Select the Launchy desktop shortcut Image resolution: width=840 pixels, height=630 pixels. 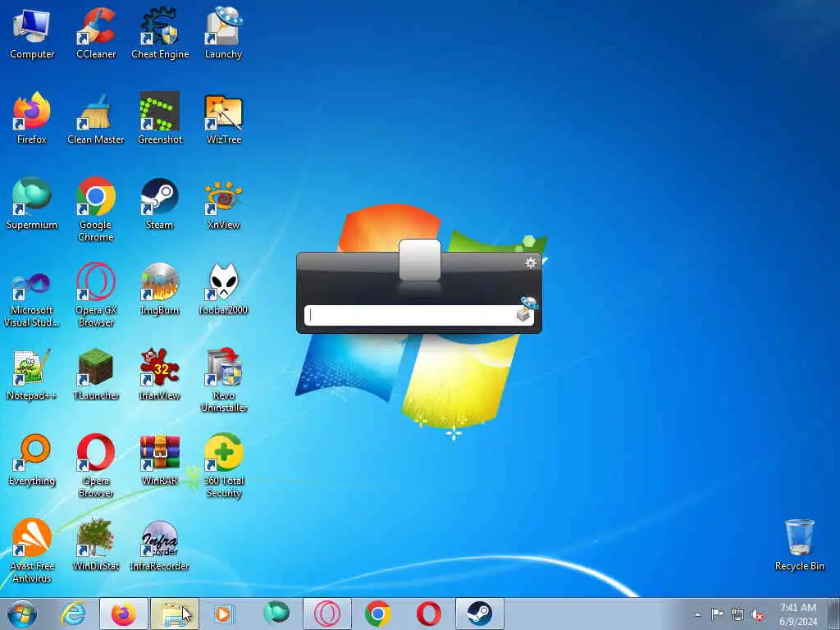click(x=223, y=33)
